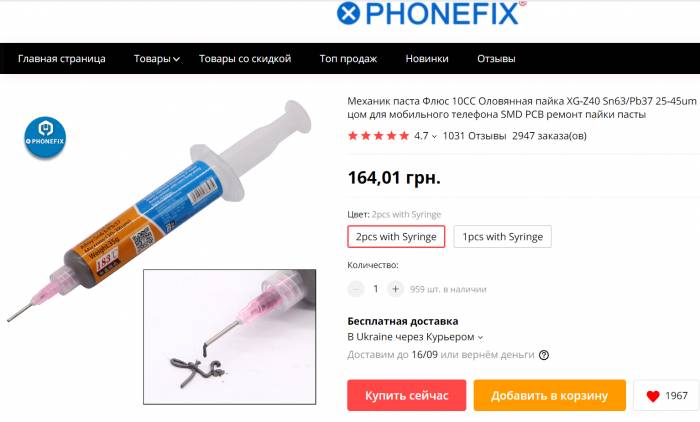Open the Топ продаж menu item
Screen dimensions: 700x422
[348, 58]
